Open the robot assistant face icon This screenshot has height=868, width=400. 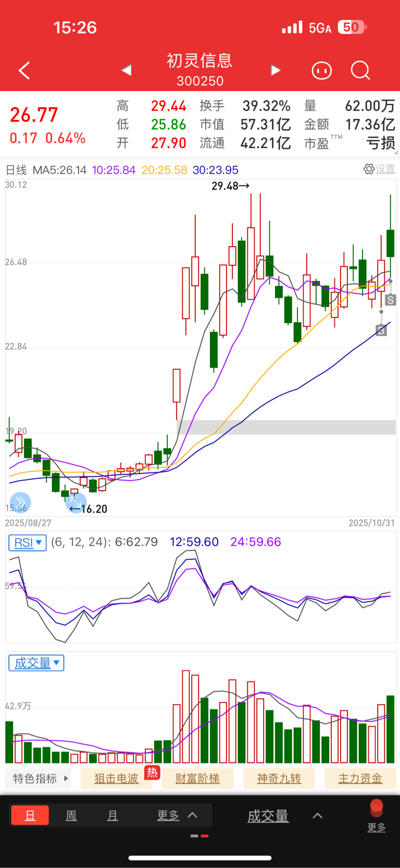point(321,70)
